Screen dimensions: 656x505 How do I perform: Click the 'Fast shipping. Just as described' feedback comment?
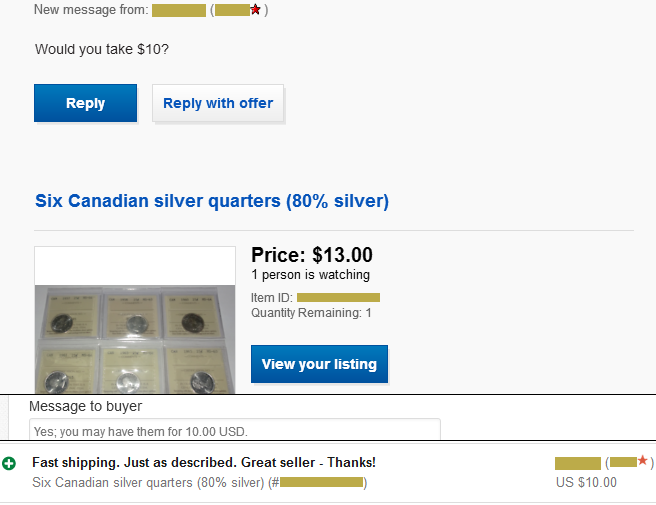point(204,462)
